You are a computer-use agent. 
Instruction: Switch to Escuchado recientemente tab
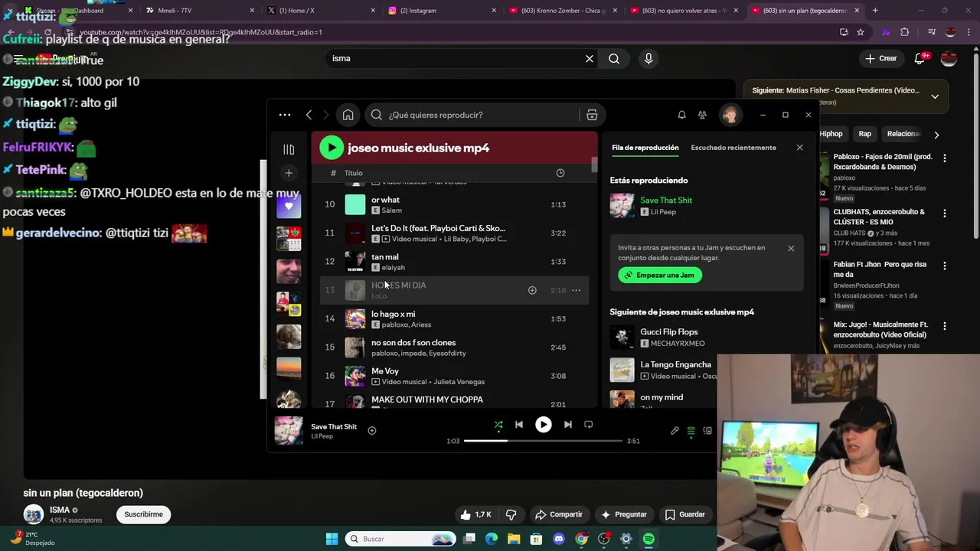[733, 148]
